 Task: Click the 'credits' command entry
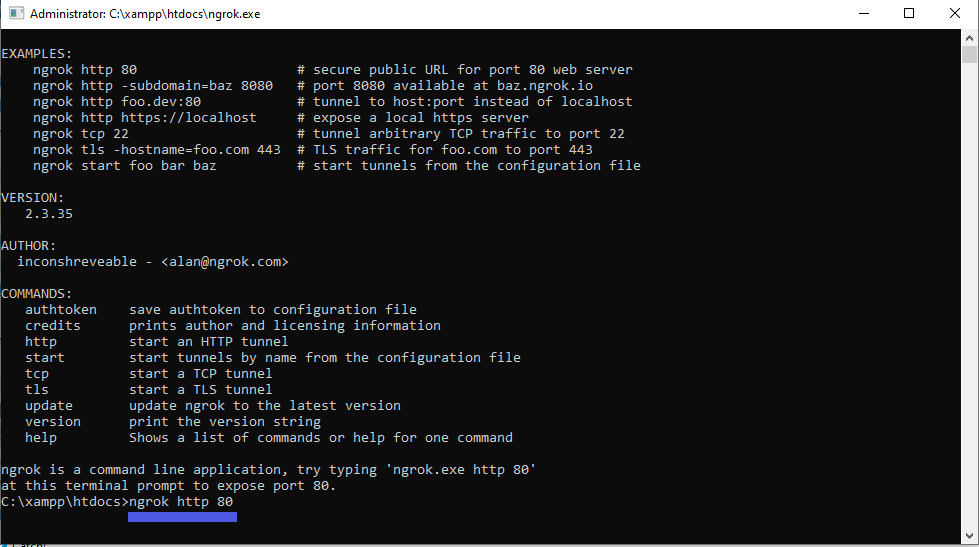pos(53,326)
